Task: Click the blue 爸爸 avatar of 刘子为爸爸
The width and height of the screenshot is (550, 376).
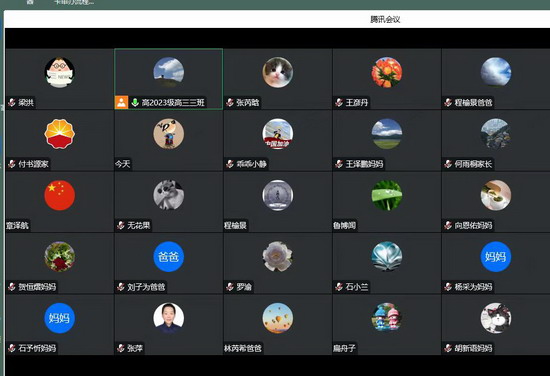Action: coord(169,257)
